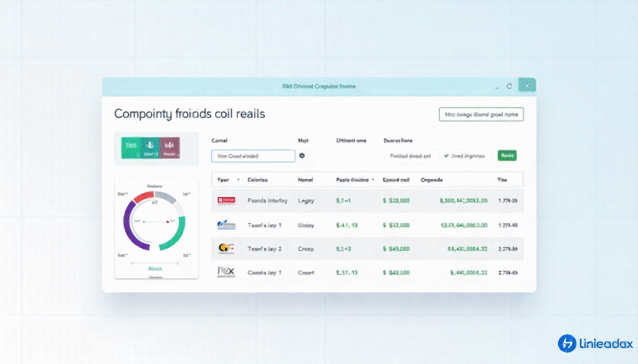
Task: Click the blue company logo in second row
Action: pos(226,225)
